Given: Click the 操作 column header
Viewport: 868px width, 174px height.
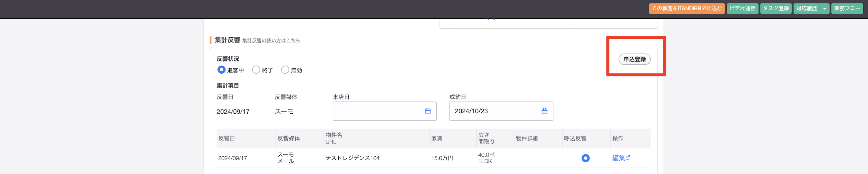Looking at the screenshot, I should (630, 138).
